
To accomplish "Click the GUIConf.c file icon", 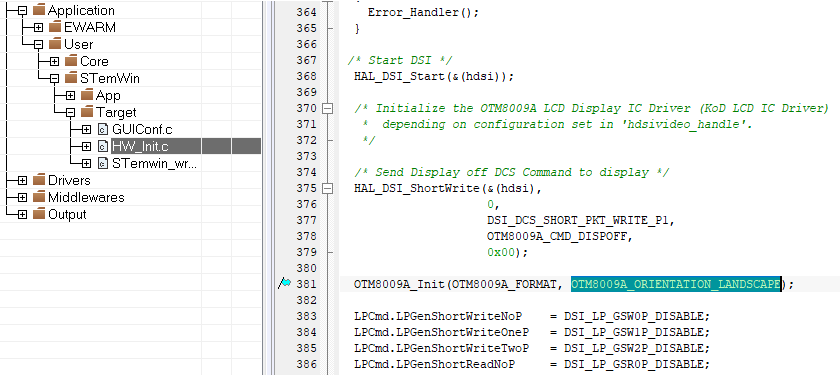I will (103, 130).
